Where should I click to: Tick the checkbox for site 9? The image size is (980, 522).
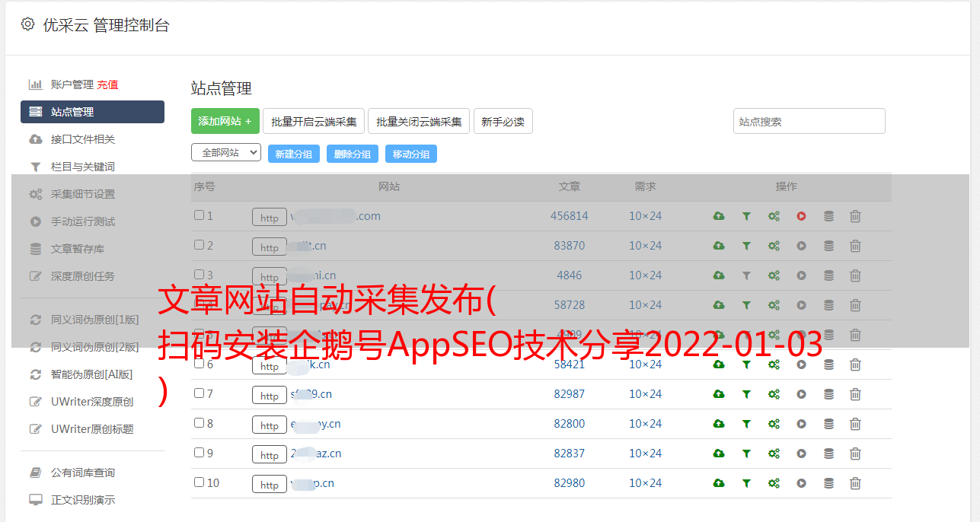(199, 453)
